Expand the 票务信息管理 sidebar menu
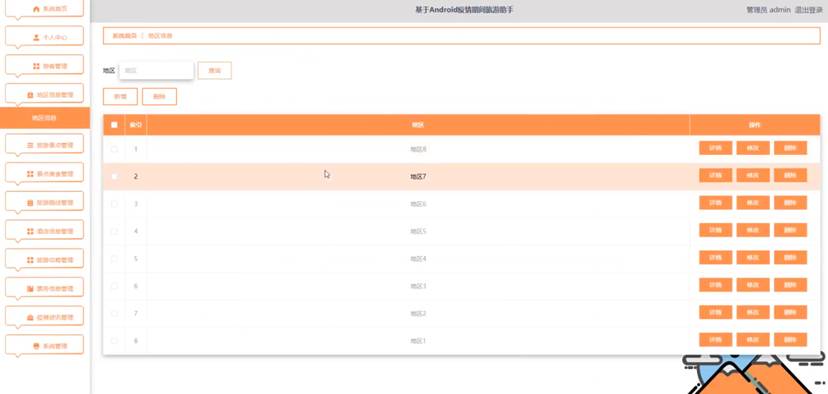Screen dimensions: 828x394 coord(44,288)
